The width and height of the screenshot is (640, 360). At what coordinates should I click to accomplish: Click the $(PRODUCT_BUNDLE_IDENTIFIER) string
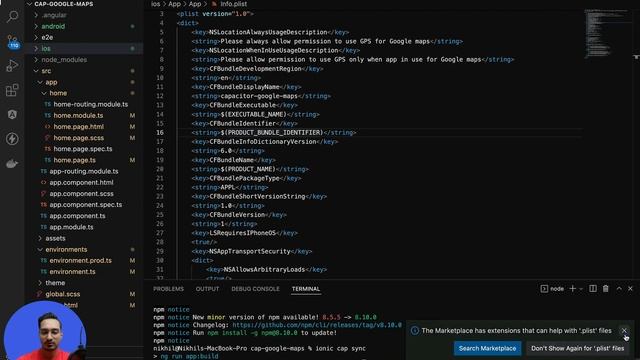[x=271, y=133]
